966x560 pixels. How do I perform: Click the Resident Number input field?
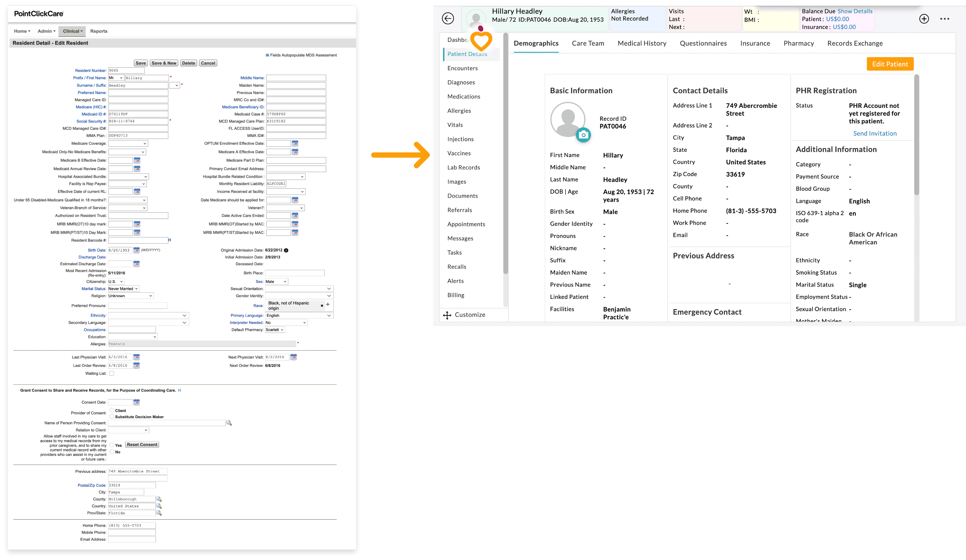coord(126,71)
